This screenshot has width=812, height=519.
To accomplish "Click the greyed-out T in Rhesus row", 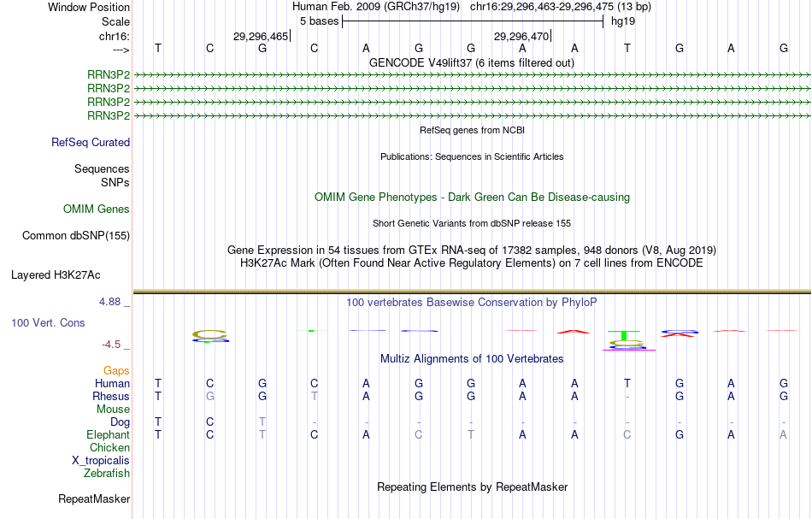I will [314, 396].
